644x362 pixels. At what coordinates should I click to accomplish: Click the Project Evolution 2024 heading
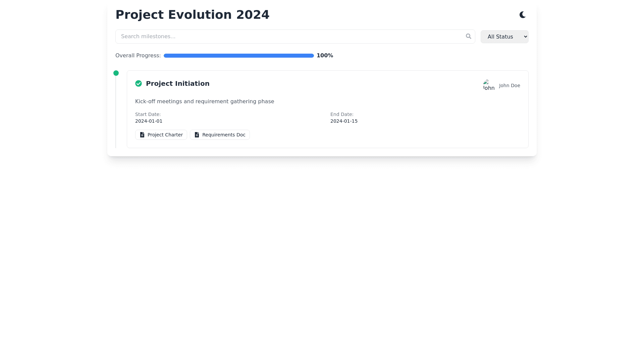192,15
